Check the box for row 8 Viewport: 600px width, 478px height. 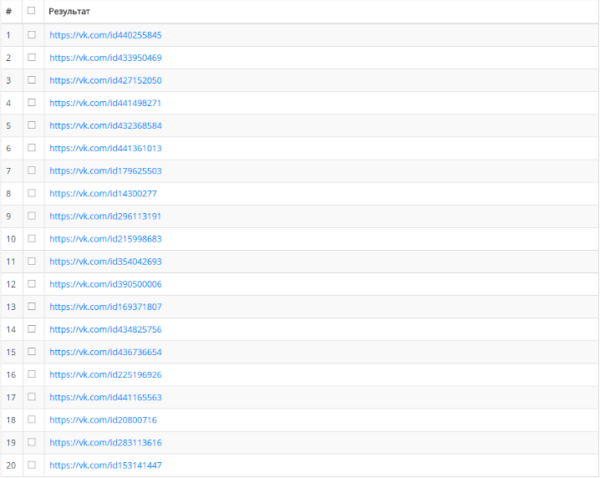pyautogui.click(x=32, y=193)
